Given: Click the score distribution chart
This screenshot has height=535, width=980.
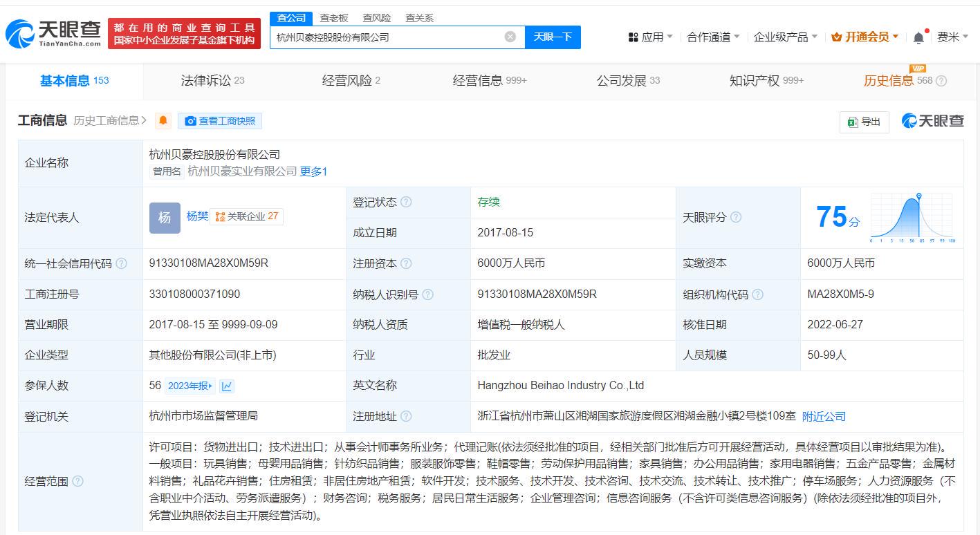Looking at the screenshot, I should pyautogui.click(x=912, y=218).
